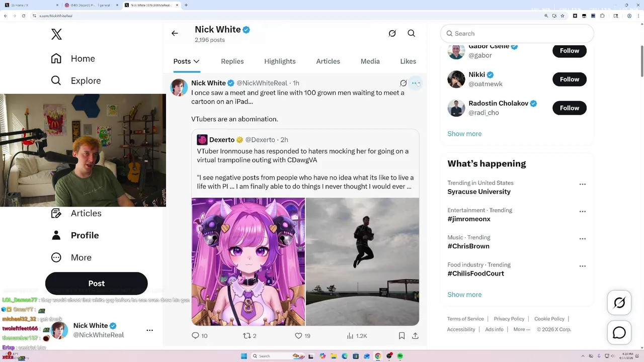Viewport: 644px width, 362px height.
Task: Share Nick White's post
Action: [415, 336]
